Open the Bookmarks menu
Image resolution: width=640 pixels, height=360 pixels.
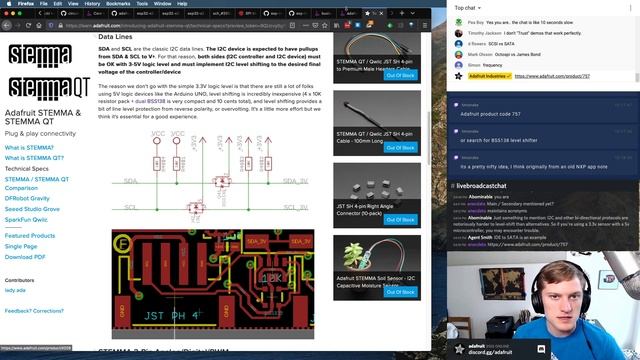118,3
